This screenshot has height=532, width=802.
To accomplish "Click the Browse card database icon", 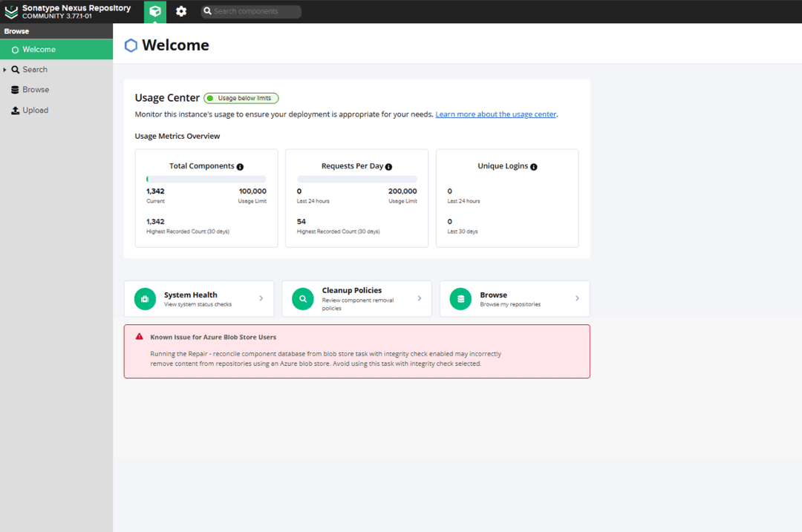I will coord(460,299).
